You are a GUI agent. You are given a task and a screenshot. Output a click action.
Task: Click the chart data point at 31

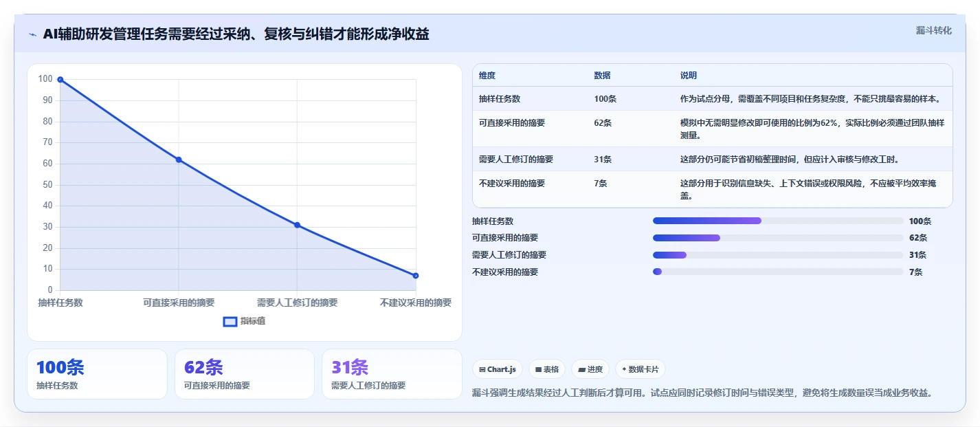tap(297, 225)
